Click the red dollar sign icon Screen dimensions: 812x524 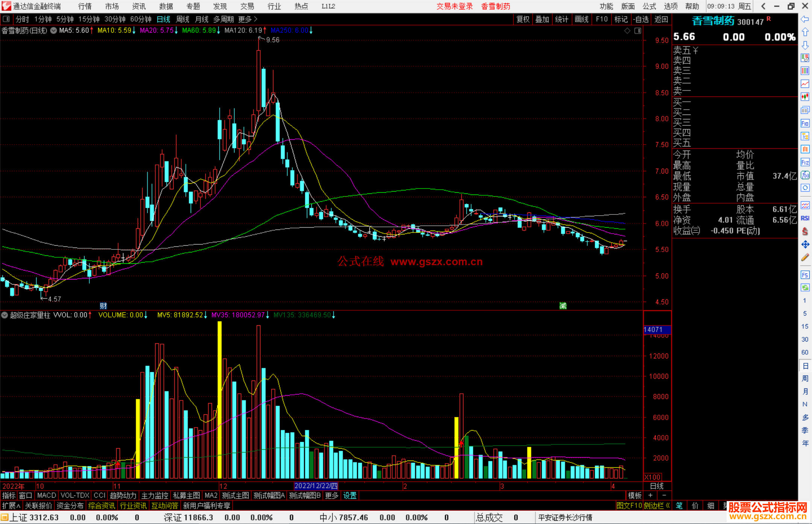805,231
